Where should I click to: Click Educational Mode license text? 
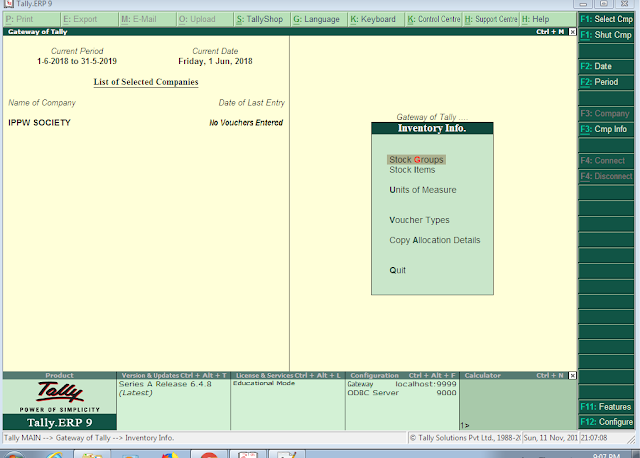coord(264,383)
